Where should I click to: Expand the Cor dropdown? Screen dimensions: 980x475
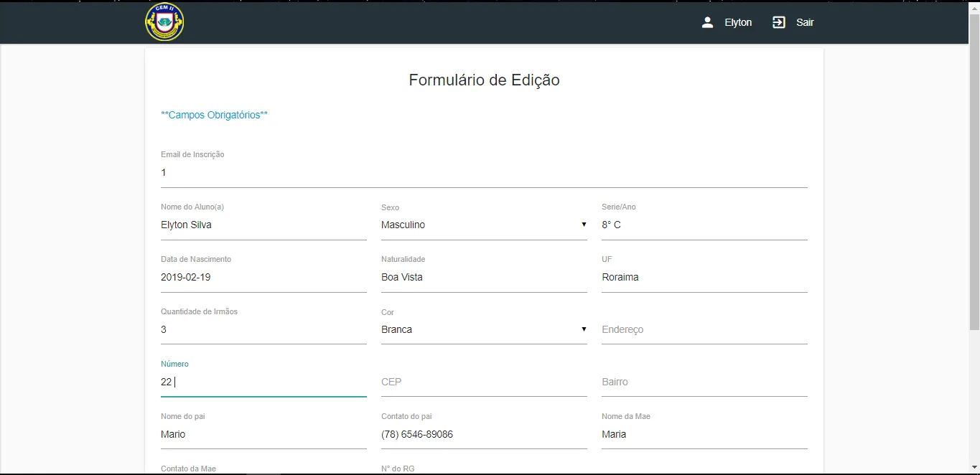click(481, 330)
